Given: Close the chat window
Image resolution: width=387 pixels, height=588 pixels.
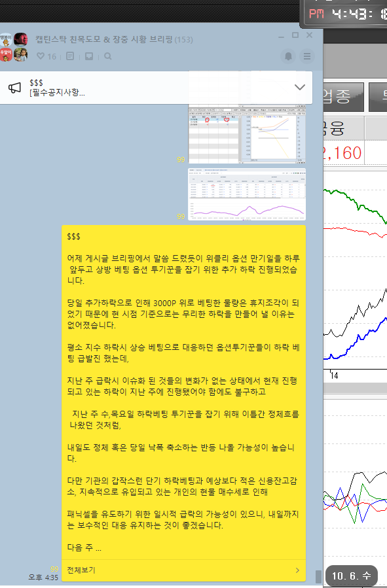Looking at the screenshot, I should [x=309, y=35].
